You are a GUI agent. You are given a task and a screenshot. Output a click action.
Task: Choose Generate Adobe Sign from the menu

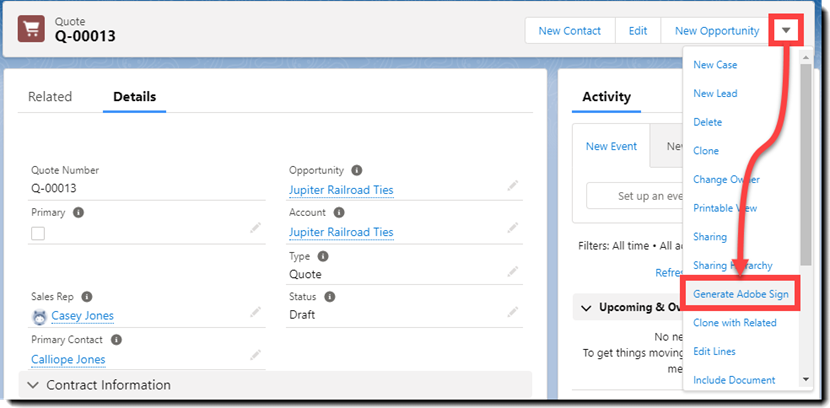pos(741,294)
